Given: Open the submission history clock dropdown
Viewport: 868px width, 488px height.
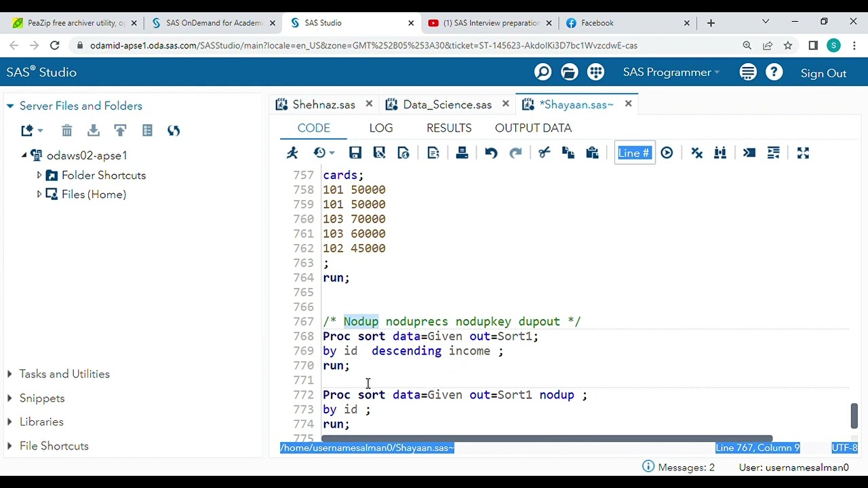Looking at the screenshot, I should (323, 153).
